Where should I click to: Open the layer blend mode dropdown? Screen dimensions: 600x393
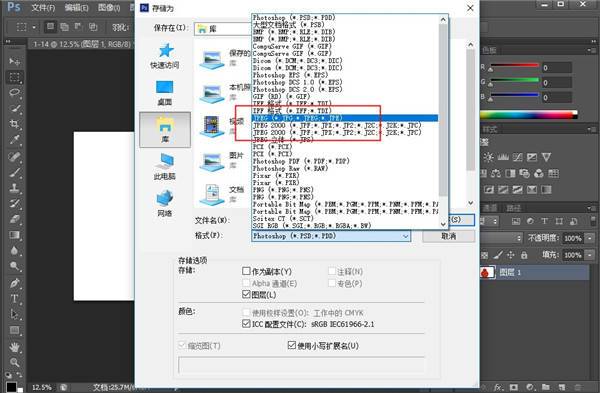click(x=501, y=238)
